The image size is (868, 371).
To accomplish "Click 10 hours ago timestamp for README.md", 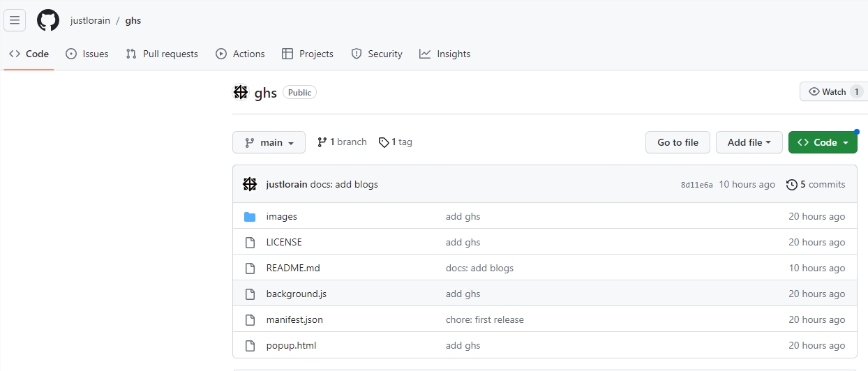I will click(817, 268).
